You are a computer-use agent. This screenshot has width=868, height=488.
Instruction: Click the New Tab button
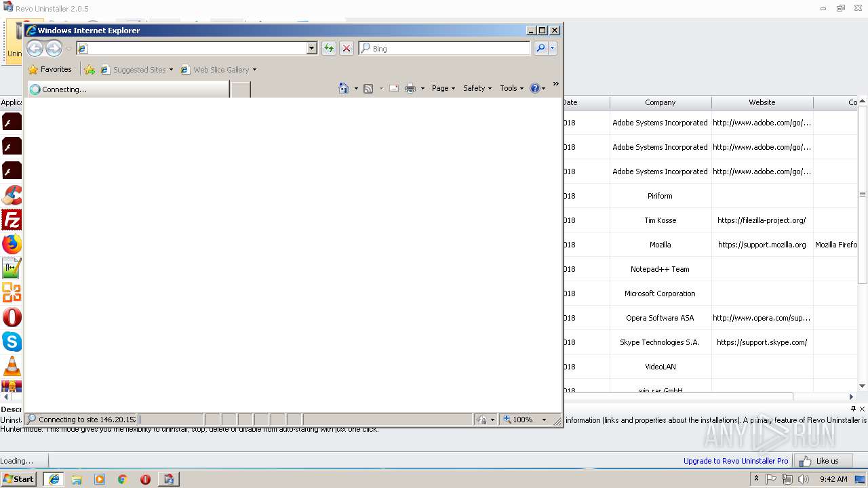point(241,89)
